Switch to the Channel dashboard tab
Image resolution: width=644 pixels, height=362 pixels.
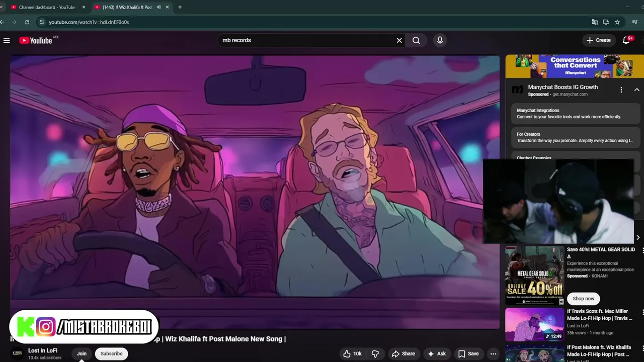47,7
